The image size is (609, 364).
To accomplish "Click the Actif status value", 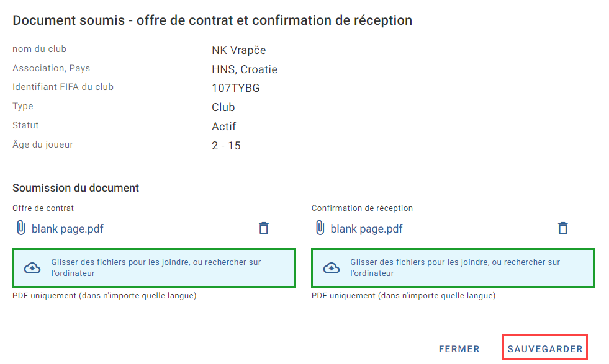I will click(x=224, y=127).
